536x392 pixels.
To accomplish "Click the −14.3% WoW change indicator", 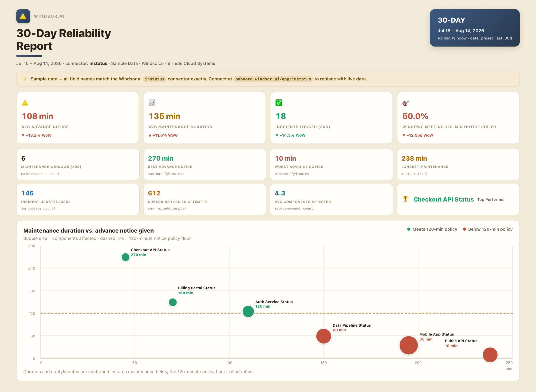I will (290, 135).
